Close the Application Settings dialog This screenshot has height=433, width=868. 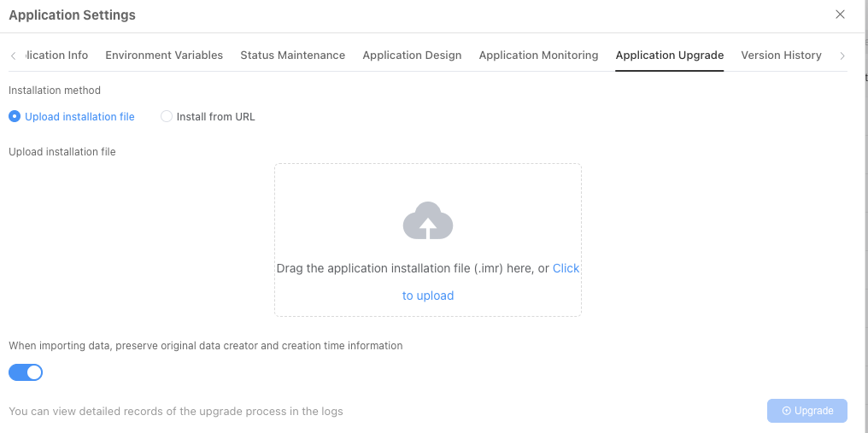(840, 15)
